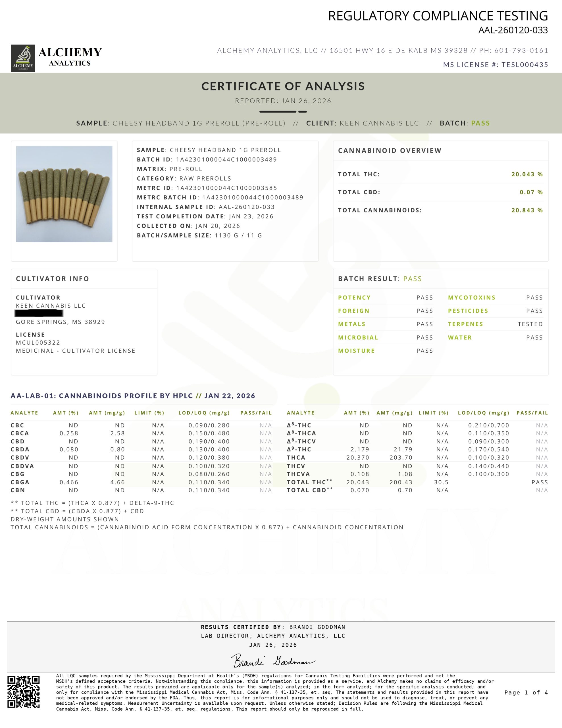This screenshot has height=728, width=562.
Task: Click the CULTIVATOR INFO section heading
Action: pyautogui.click(x=52, y=279)
